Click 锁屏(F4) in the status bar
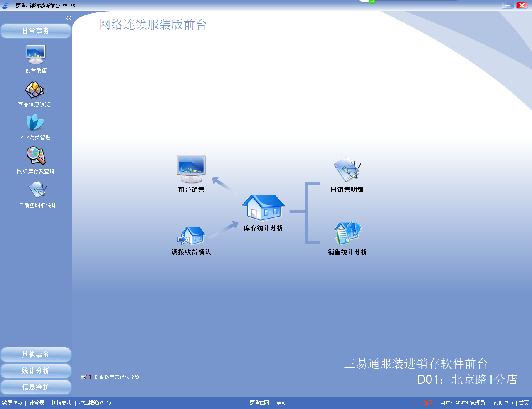532x409 pixels. [x=12, y=403]
